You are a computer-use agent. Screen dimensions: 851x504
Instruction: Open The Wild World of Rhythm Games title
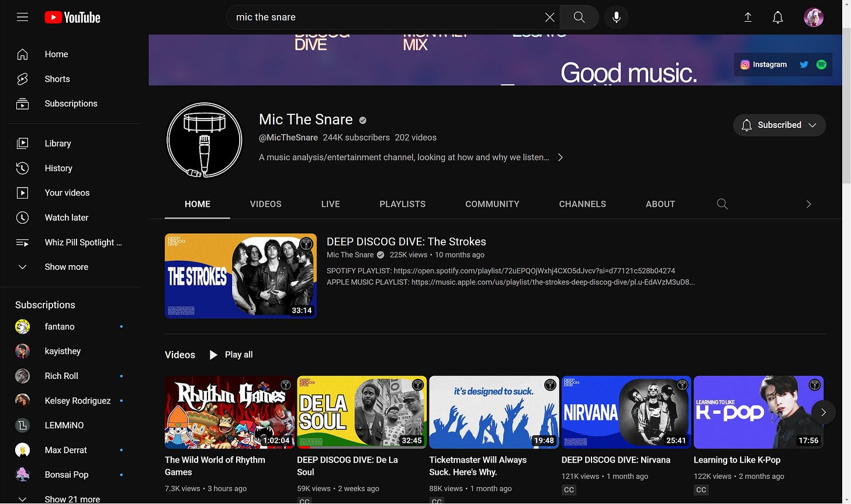tap(215, 466)
